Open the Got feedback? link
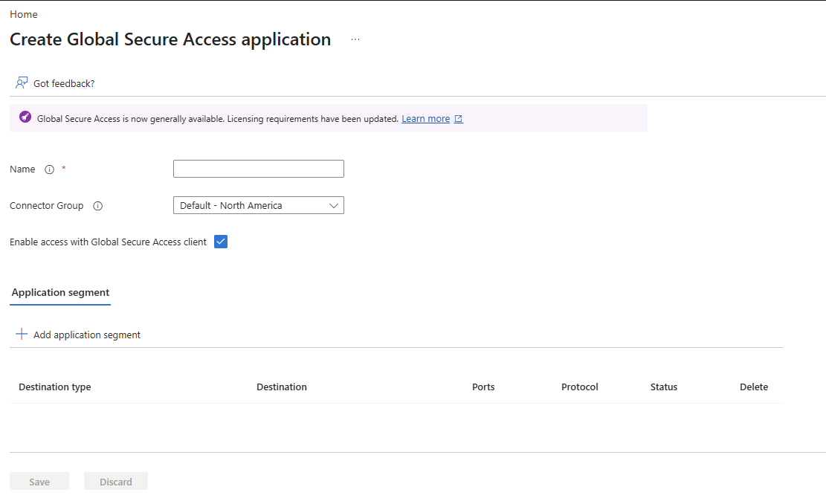 click(x=64, y=83)
